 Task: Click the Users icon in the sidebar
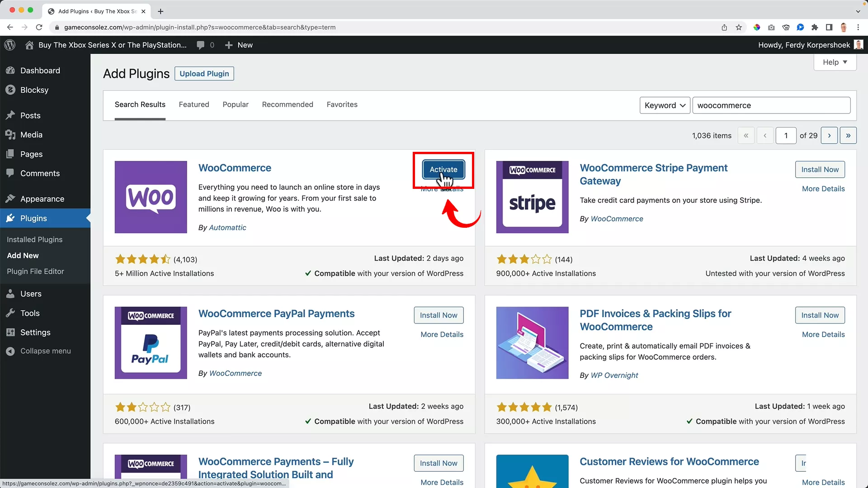click(x=11, y=294)
